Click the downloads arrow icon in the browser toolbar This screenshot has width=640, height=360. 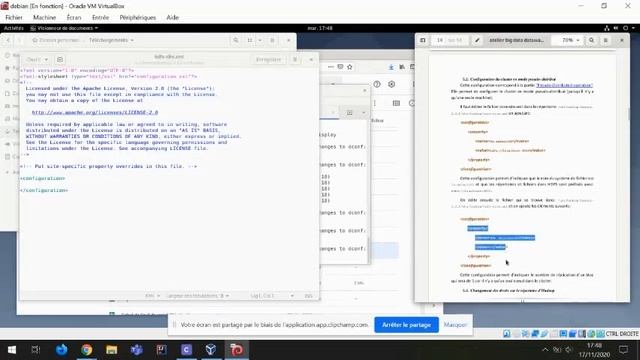(391, 67)
